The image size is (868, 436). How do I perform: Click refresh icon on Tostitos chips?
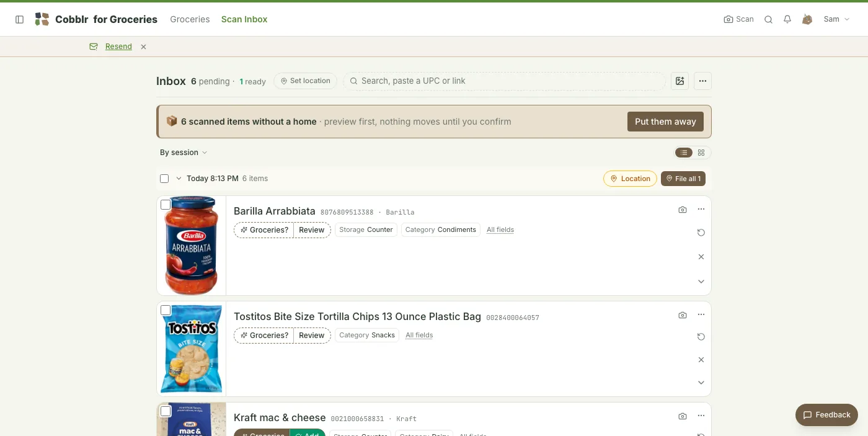(x=701, y=337)
